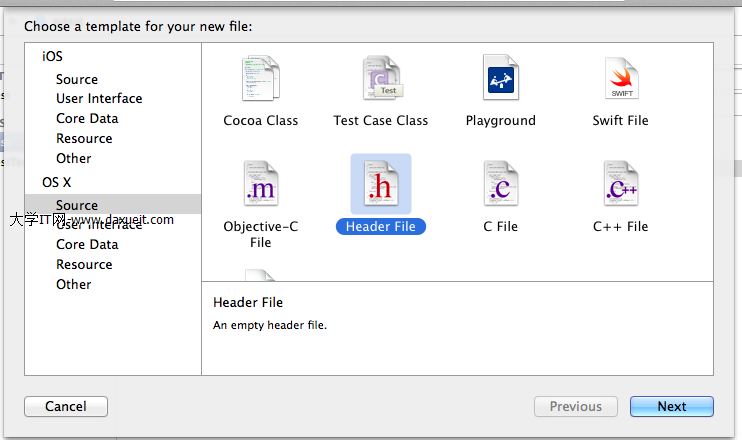Choose the Test Case Class template icon
The width and height of the screenshot is (742, 440).
pyautogui.click(x=380, y=80)
